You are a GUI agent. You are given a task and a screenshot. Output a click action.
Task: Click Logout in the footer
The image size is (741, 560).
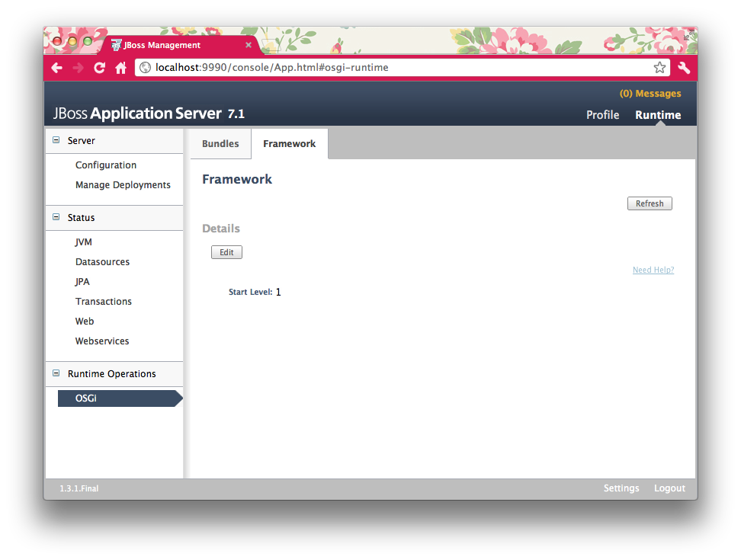[x=669, y=488]
